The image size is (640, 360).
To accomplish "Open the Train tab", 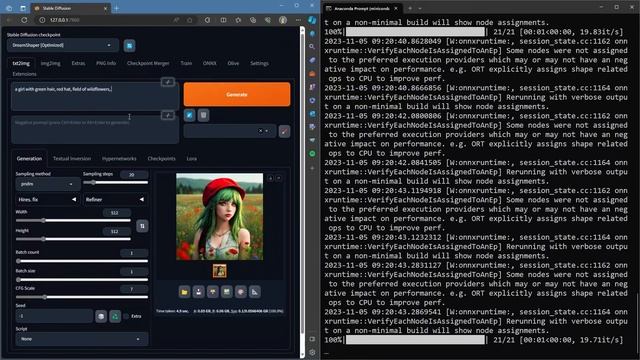I will pos(186,64).
